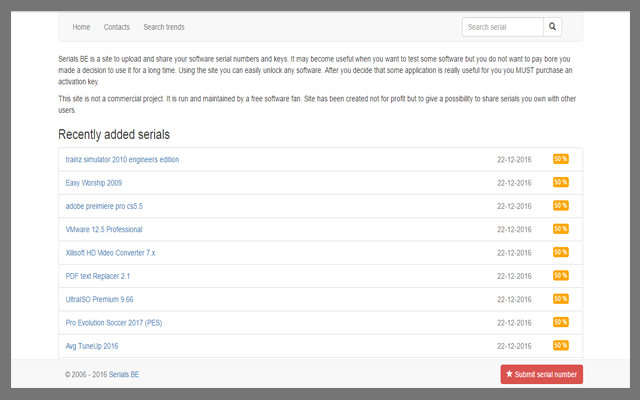Open Pro Evolution Soccer 2017 (PES)

(113, 323)
